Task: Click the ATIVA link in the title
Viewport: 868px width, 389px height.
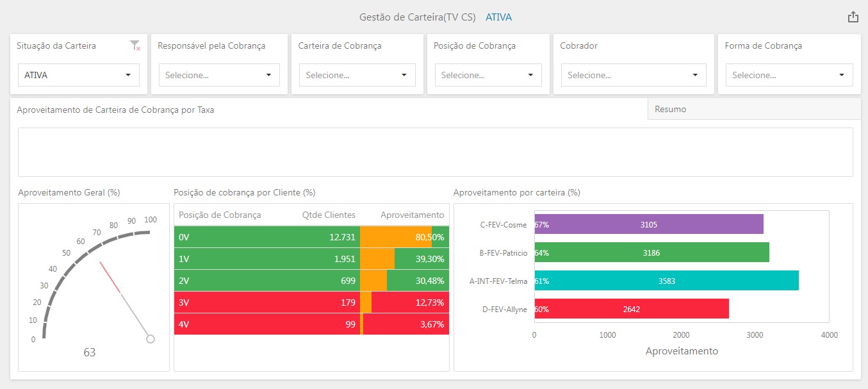Action: (499, 17)
